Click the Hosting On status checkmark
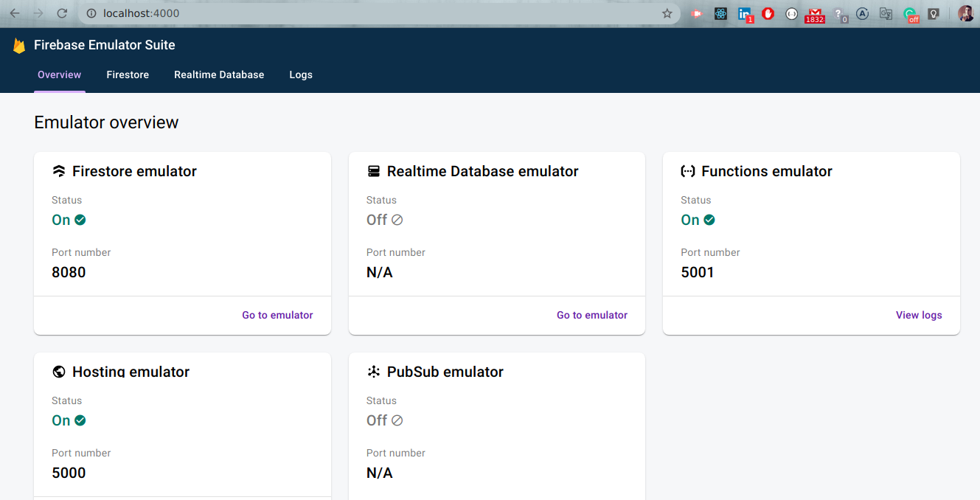980x500 pixels. pyautogui.click(x=80, y=420)
